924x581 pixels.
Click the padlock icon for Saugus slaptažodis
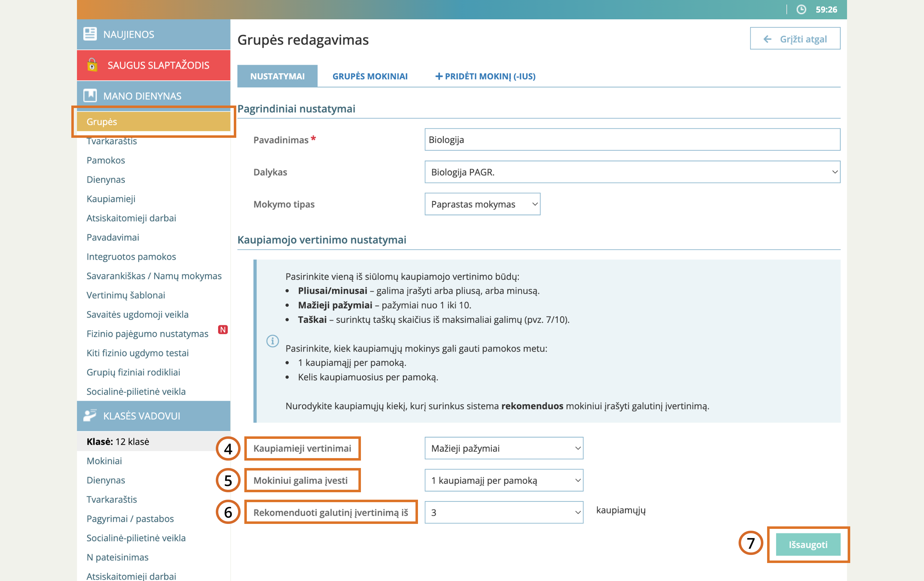[92, 65]
